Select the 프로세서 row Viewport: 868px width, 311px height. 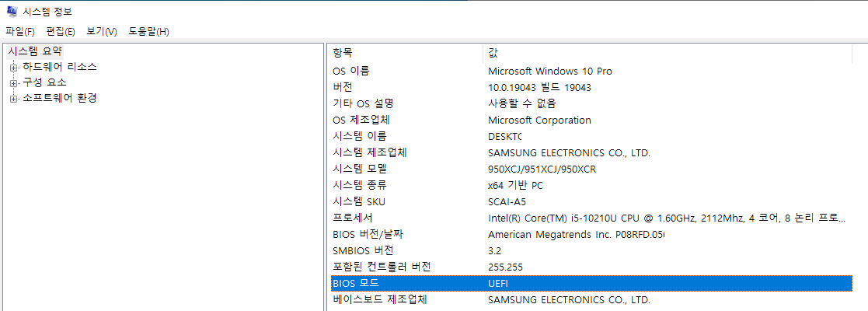591,218
